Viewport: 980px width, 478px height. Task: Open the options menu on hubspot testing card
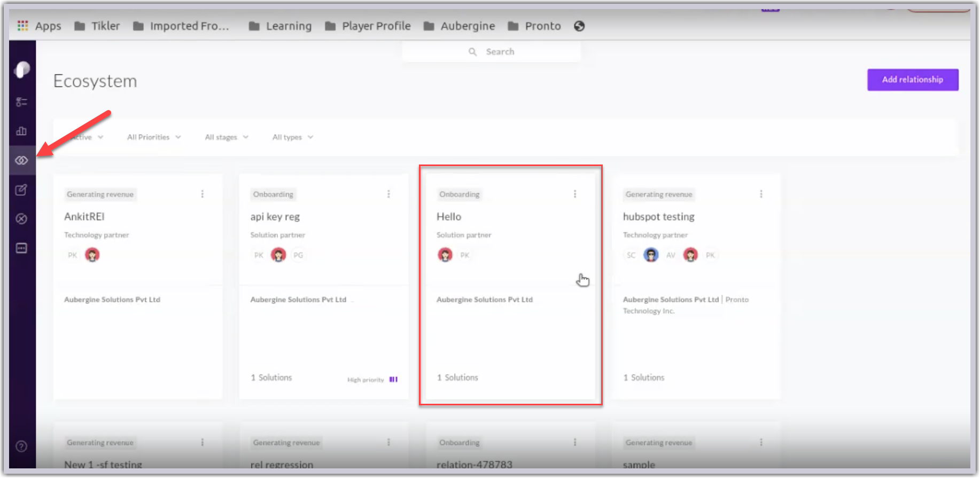[x=761, y=194]
